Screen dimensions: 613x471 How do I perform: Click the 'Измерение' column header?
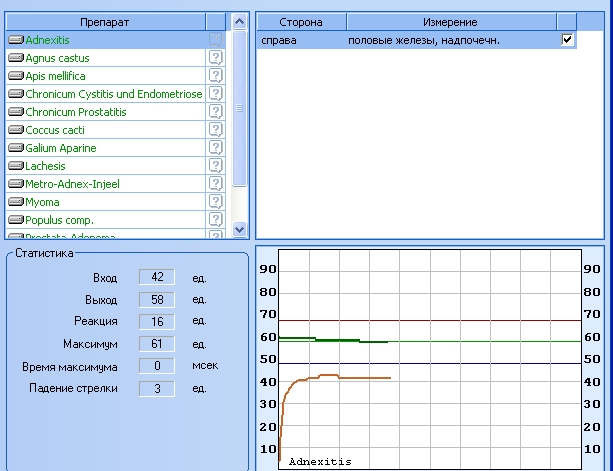click(x=450, y=21)
